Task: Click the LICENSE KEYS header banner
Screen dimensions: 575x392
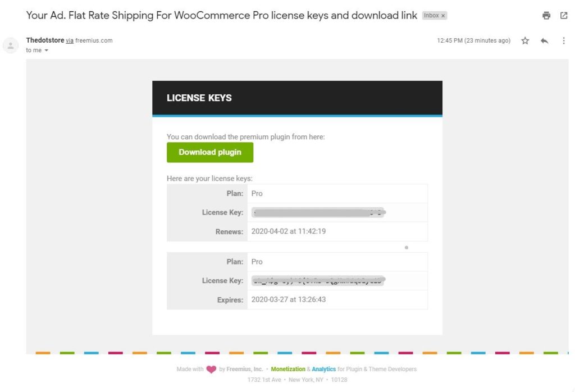Action: 297,98
